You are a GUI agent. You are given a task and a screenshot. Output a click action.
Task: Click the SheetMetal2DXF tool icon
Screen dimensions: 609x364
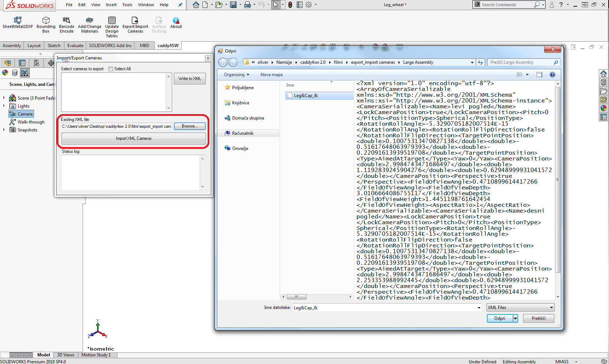pos(17,20)
